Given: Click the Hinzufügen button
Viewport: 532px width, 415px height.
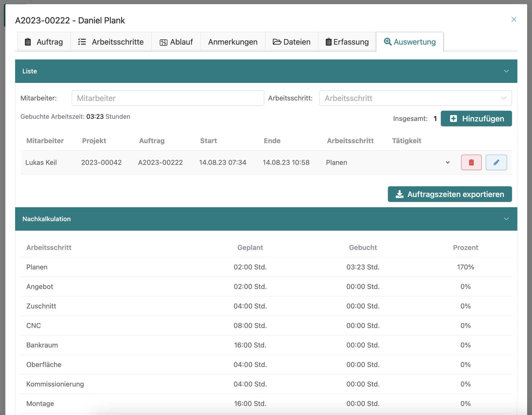Looking at the screenshot, I should pos(476,119).
